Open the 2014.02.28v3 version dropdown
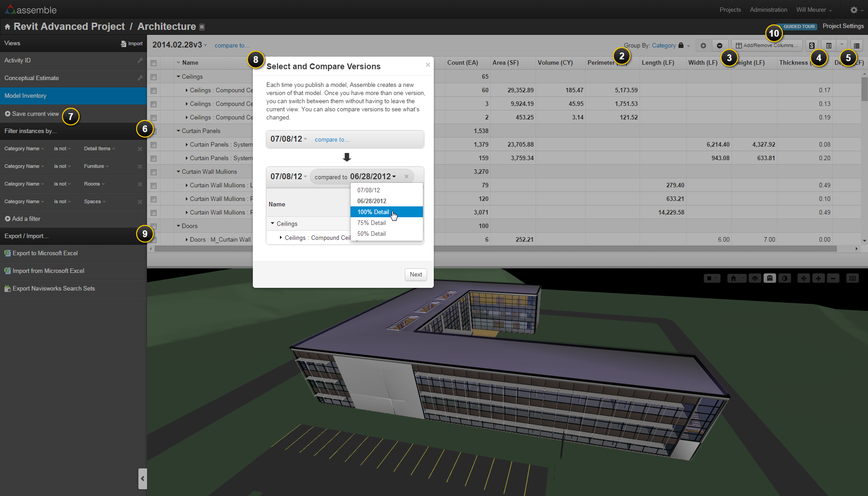This screenshot has height=496, width=868. click(x=180, y=45)
